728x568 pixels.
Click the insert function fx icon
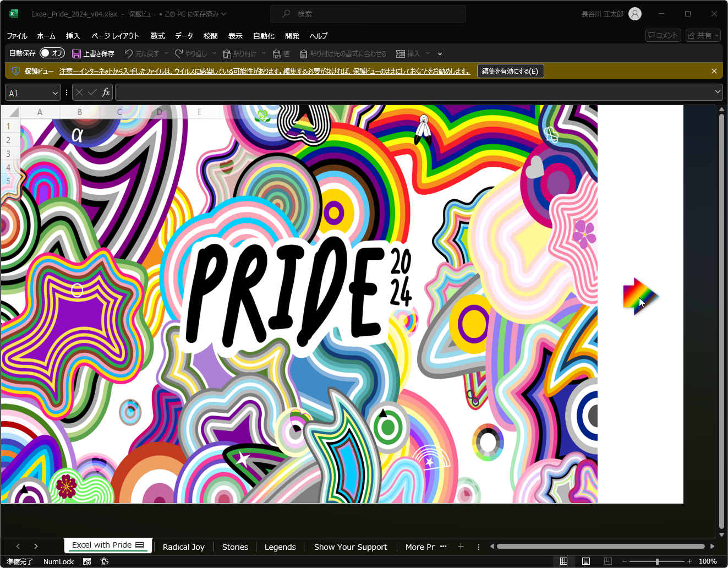(x=106, y=92)
